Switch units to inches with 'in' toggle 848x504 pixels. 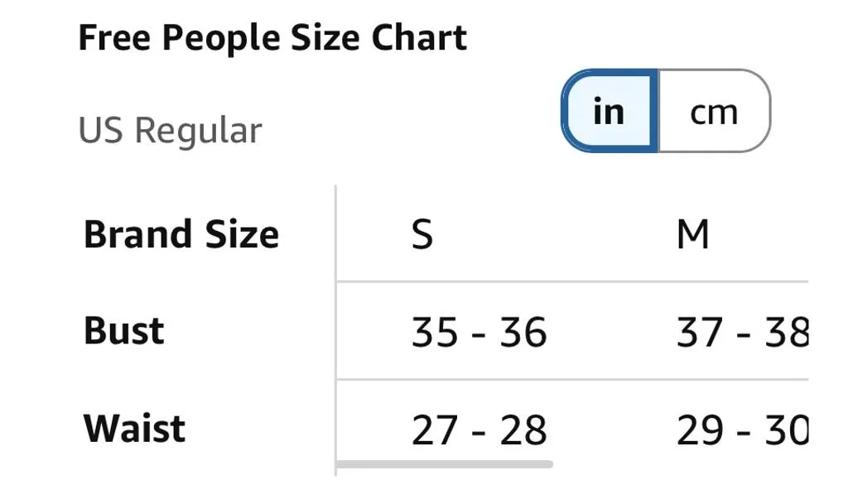(609, 111)
